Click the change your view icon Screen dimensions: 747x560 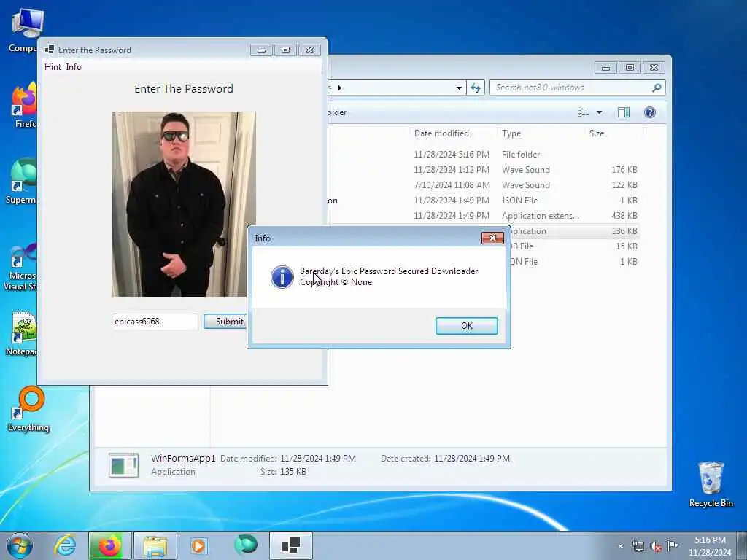tap(584, 112)
